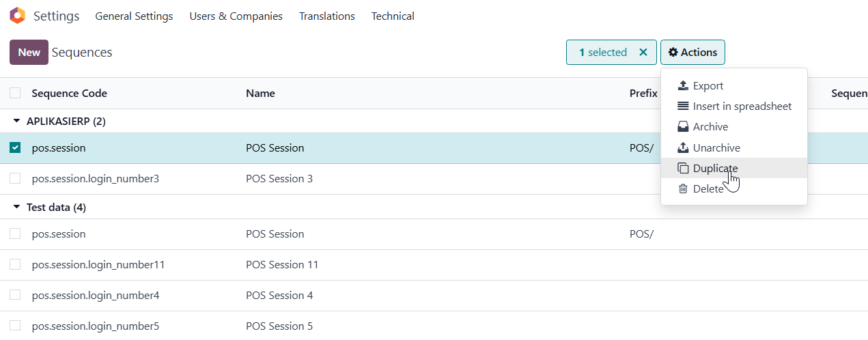
Task: Click the Unarchive icon in dropdown
Action: click(x=683, y=148)
